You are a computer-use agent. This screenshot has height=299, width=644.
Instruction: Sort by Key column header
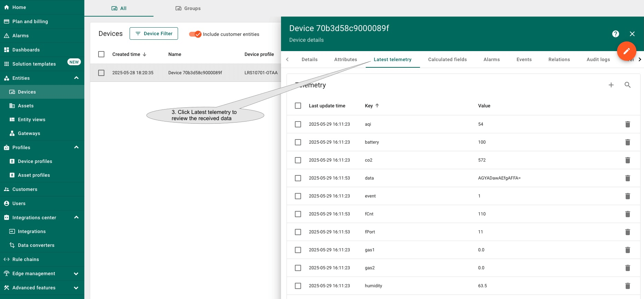click(369, 106)
